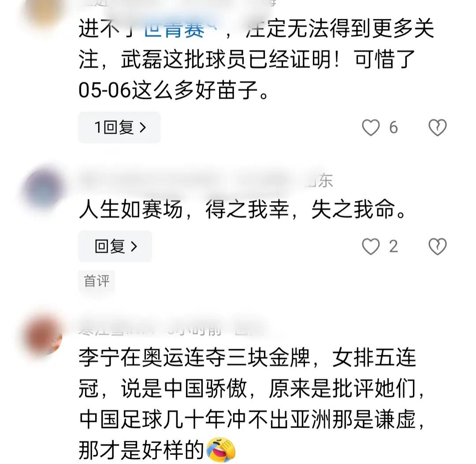476x464 pixels.
Task: Like the 人生如赛场 comment
Action: (371, 246)
